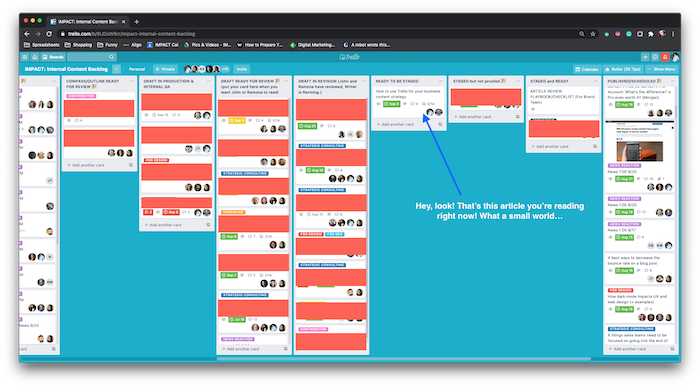Add another card in STAGED but not proofed

[472, 117]
